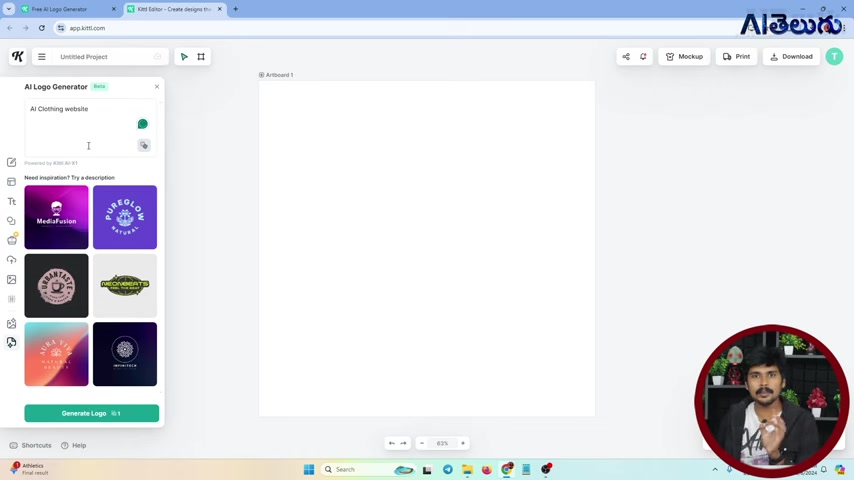Screen dimensions: 854x480
Task: Open the user profile avatar menu
Action: pos(834,57)
